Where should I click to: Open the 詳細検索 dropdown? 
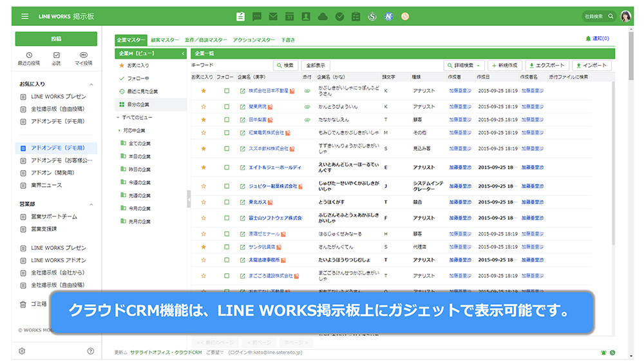[x=464, y=65]
